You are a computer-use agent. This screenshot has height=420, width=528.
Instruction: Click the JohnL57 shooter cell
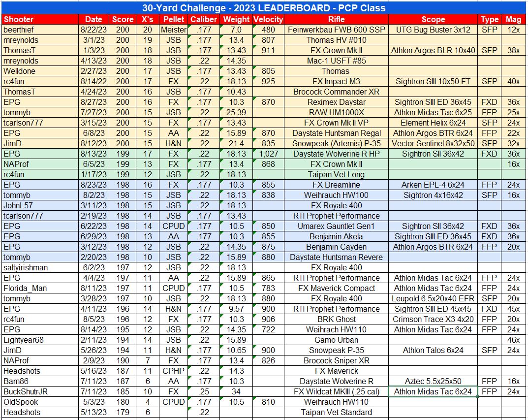(40, 205)
